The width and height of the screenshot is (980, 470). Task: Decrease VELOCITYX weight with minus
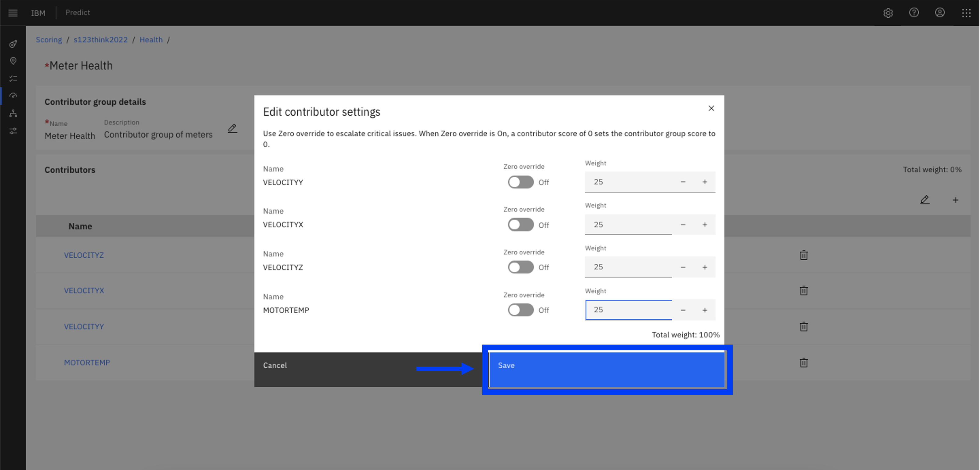point(683,225)
